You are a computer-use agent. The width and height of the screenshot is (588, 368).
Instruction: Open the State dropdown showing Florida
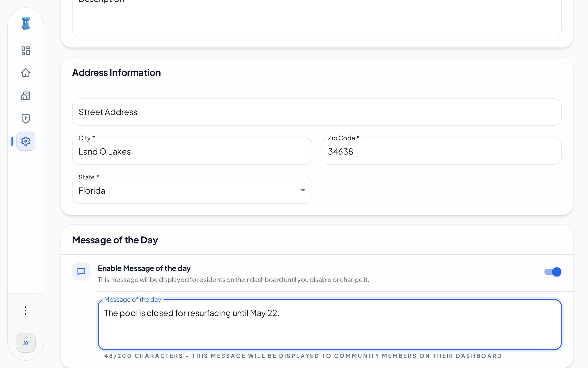point(192,190)
